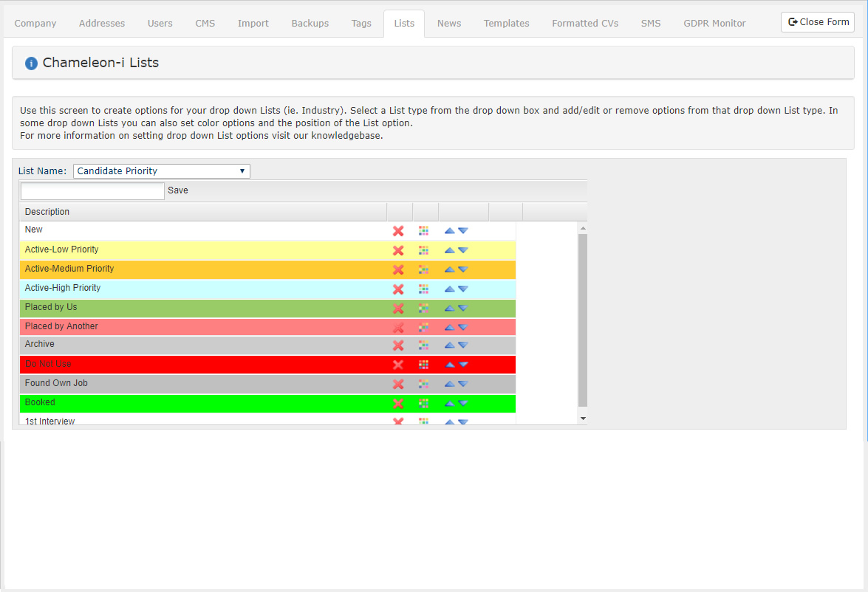Switch to the Templates tab
The width and height of the screenshot is (868, 592).
coord(507,23)
